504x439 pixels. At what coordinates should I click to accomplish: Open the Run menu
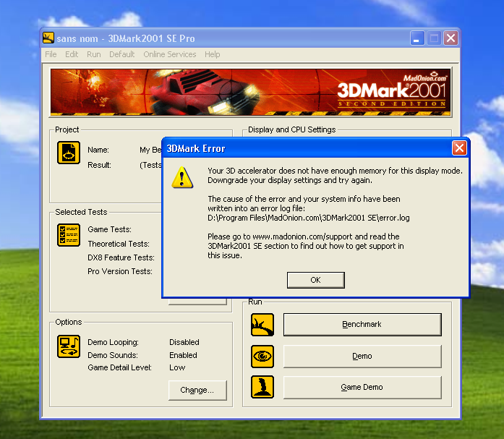(x=93, y=54)
